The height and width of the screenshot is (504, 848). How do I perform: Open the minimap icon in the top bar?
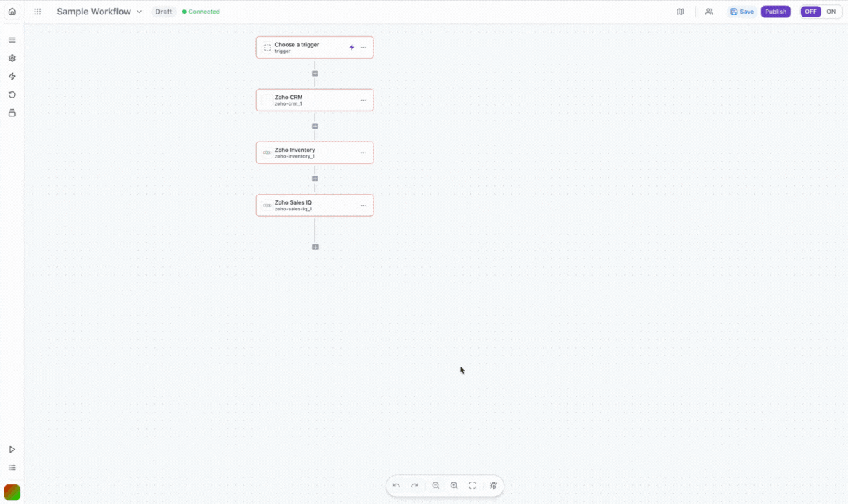(680, 12)
